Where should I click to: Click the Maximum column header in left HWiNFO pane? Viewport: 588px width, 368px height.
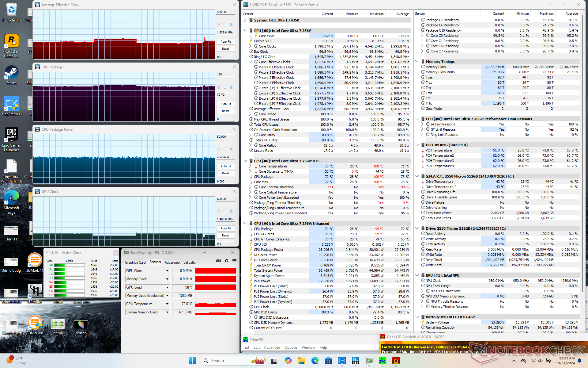(373, 14)
